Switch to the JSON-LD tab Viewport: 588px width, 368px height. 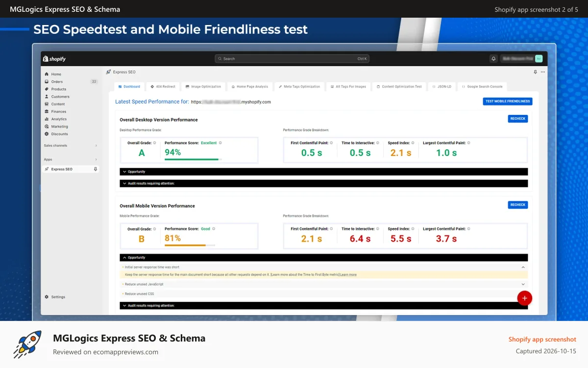coord(441,86)
